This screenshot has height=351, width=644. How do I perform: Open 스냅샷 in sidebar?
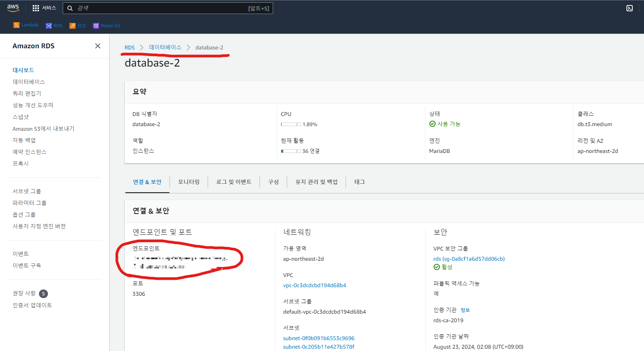(x=21, y=117)
